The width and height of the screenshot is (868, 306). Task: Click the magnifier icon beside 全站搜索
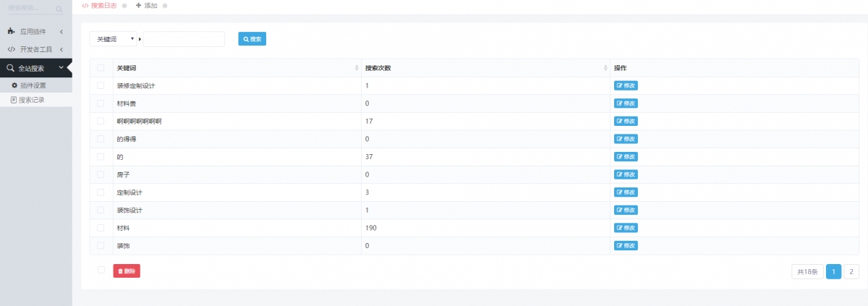[11, 69]
